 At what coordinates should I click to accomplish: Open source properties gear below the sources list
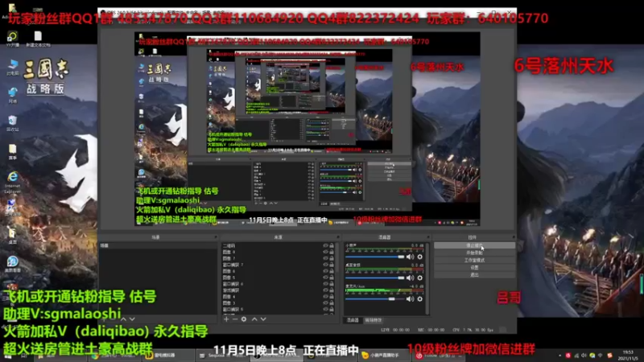pyautogui.click(x=244, y=319)
